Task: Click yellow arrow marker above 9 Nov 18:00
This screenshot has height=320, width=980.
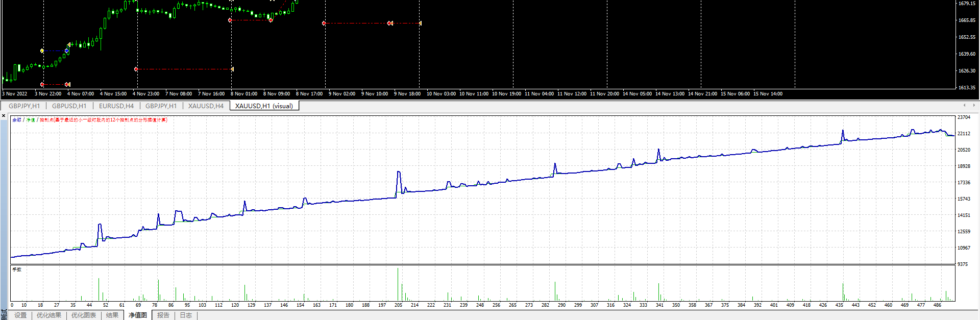Action: coord(420,23)
